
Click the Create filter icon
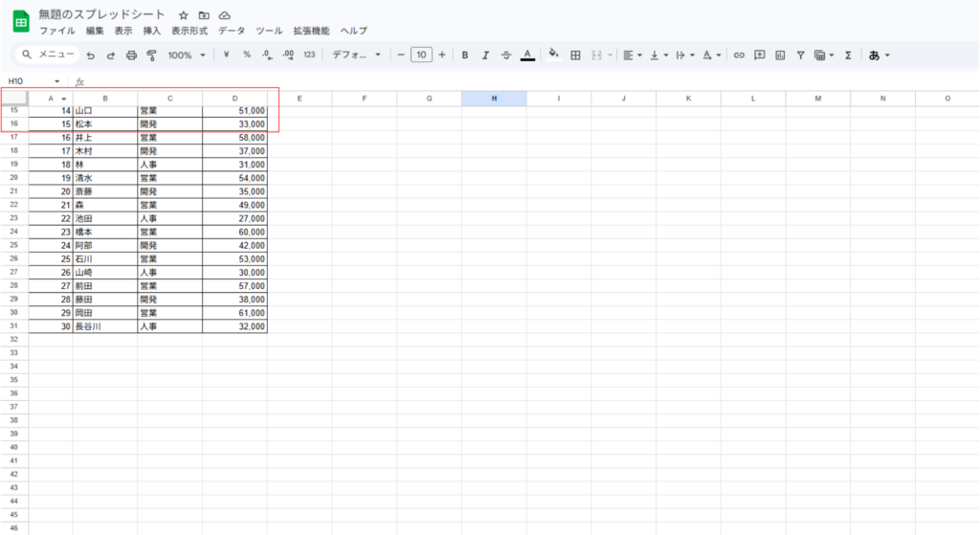[x=801, y=56]
